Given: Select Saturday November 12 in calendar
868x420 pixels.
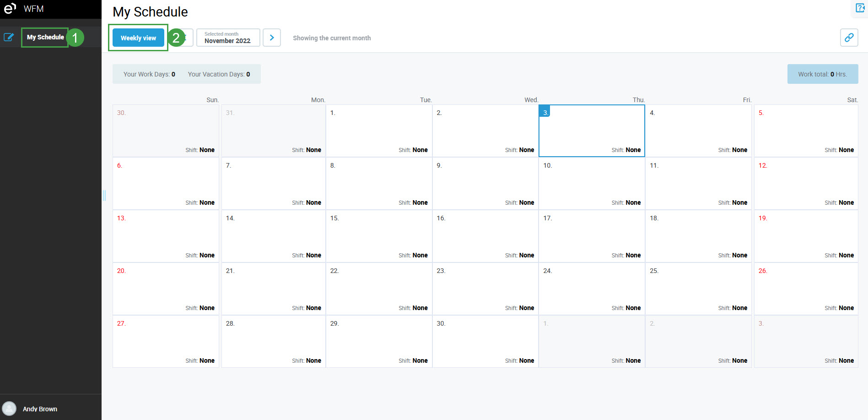Looking at the screenshot, I should [x=806, y=184].
